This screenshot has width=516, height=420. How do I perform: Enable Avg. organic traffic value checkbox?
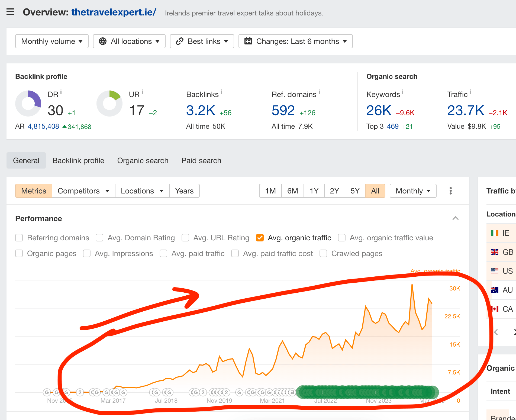coord(342,238)
